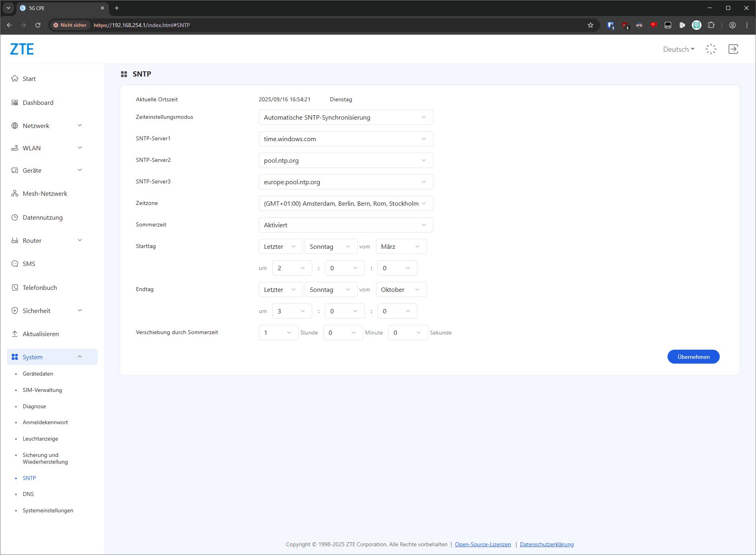Open a new browser tab

point(117,8)
